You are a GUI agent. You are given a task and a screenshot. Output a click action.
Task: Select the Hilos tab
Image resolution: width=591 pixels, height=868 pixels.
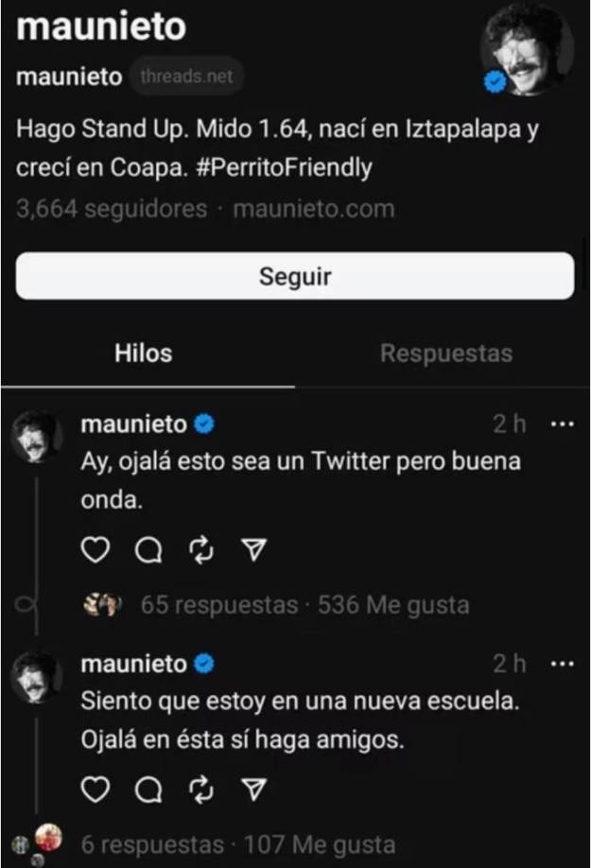click(x=143, y=353)
